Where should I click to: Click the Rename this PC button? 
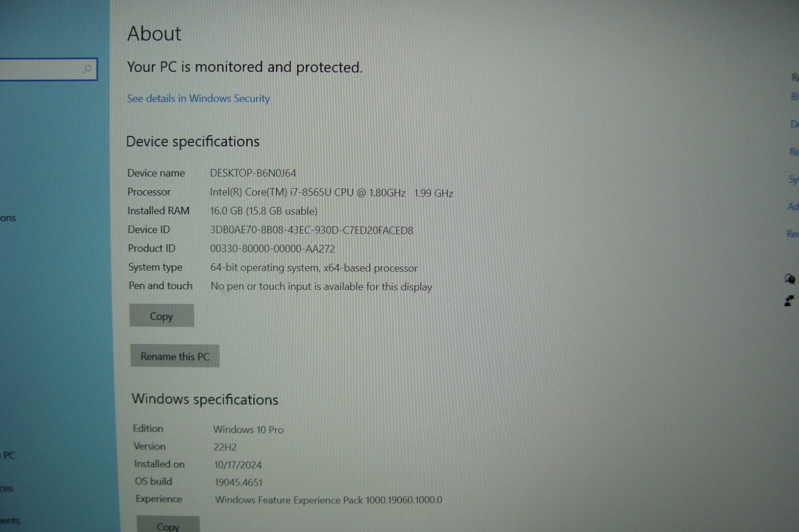175,356
